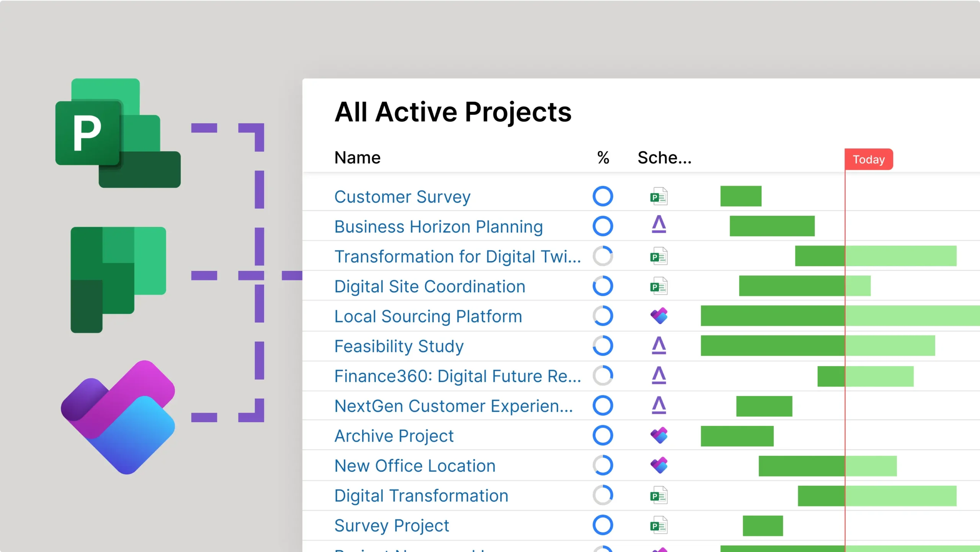Click Archive Project's schedule source icon
This screenshot has height=552, width=980.
658,436
